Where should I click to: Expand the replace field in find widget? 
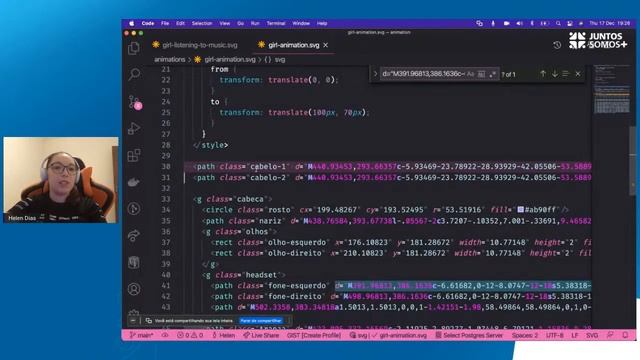[x=375, y=74]
